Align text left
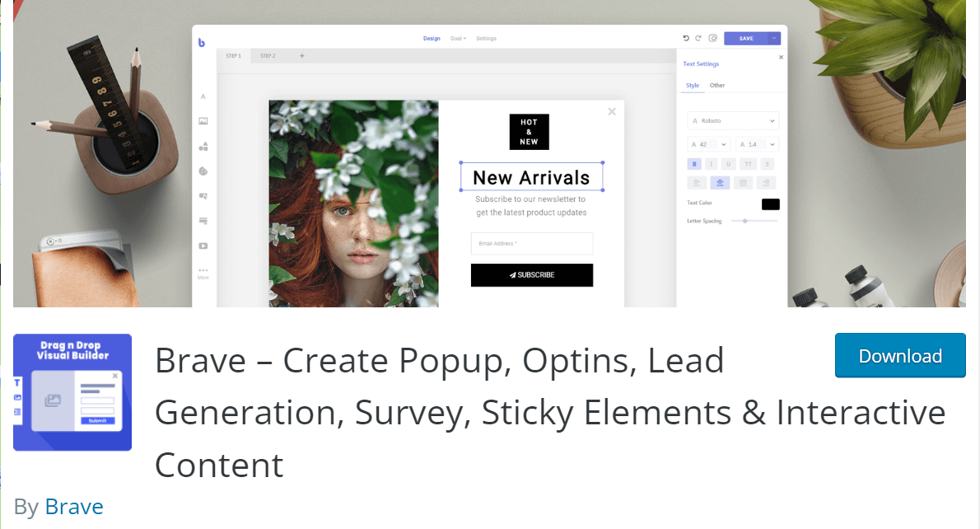Viewport: 980px width, 529px height. [x=697, y=183]
